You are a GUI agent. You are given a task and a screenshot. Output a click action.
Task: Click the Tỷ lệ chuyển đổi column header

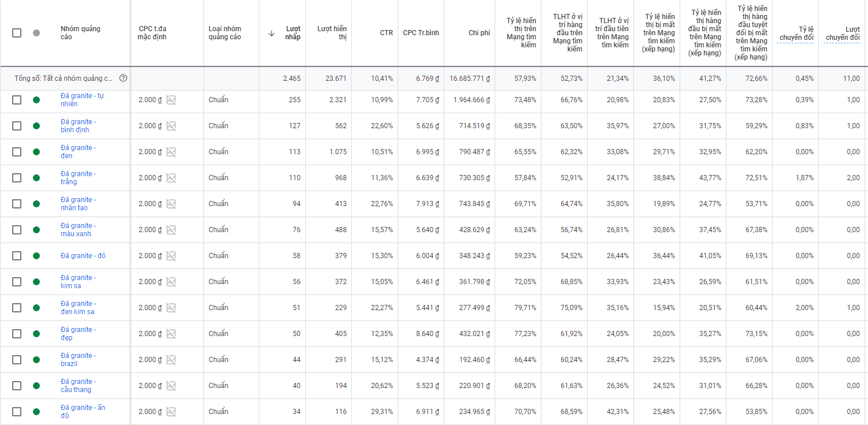pos(796,33)
